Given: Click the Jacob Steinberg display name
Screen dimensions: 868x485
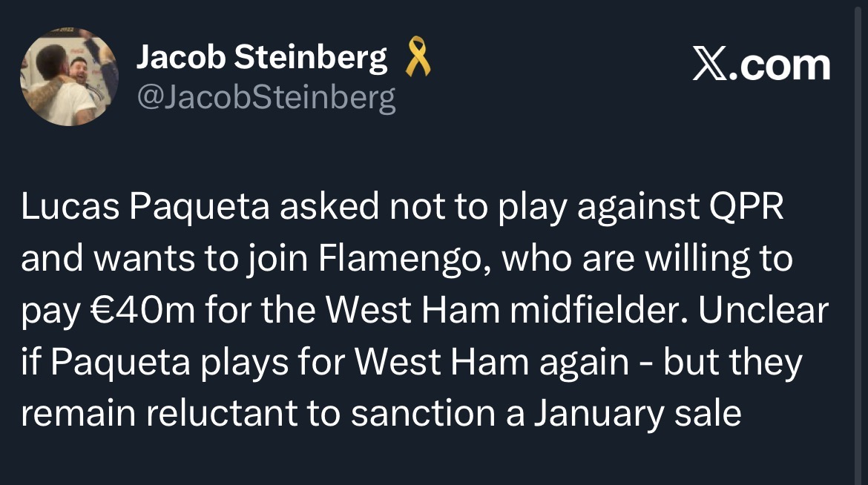Looking at the screenshot, I should tap(261, 59).
